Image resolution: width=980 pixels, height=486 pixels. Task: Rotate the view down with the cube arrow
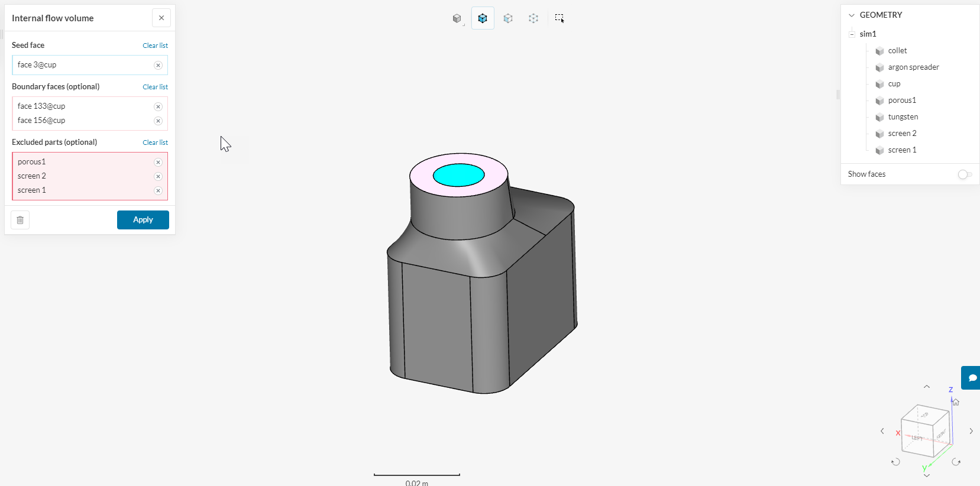pos(927,475)
